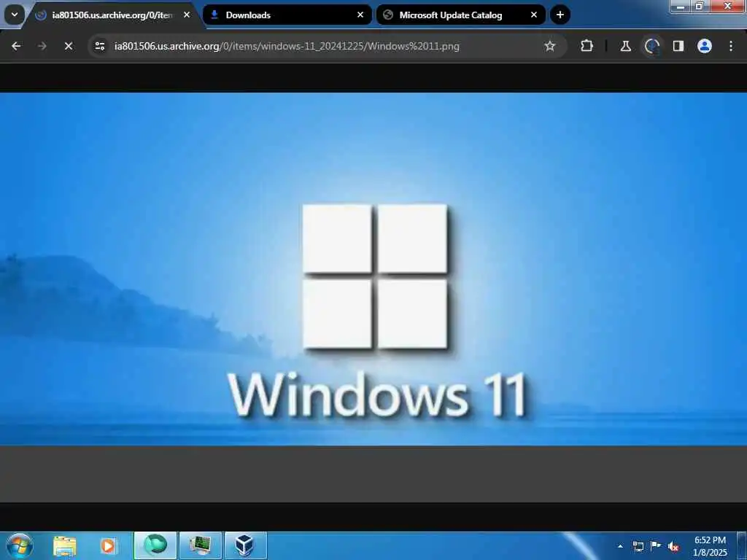Bookmark this page with the star

(550, 46)
